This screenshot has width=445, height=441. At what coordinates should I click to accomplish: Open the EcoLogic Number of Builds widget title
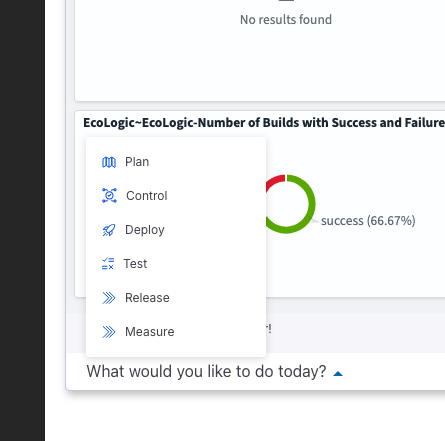click(x=264, y=123)
